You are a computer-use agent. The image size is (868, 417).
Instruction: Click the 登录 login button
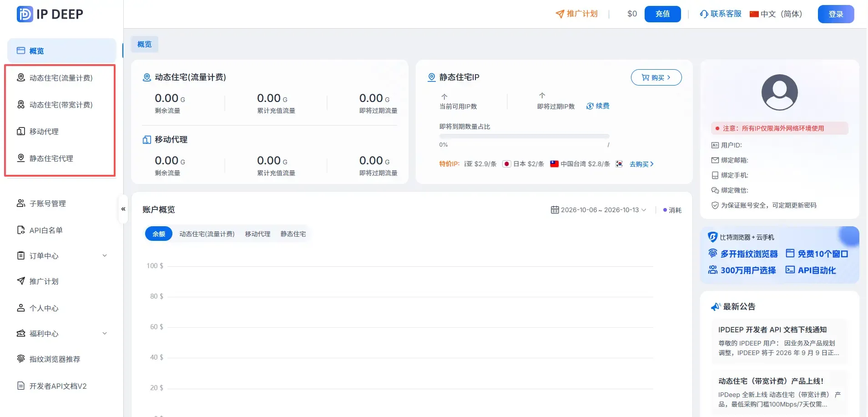pos(836,14)
